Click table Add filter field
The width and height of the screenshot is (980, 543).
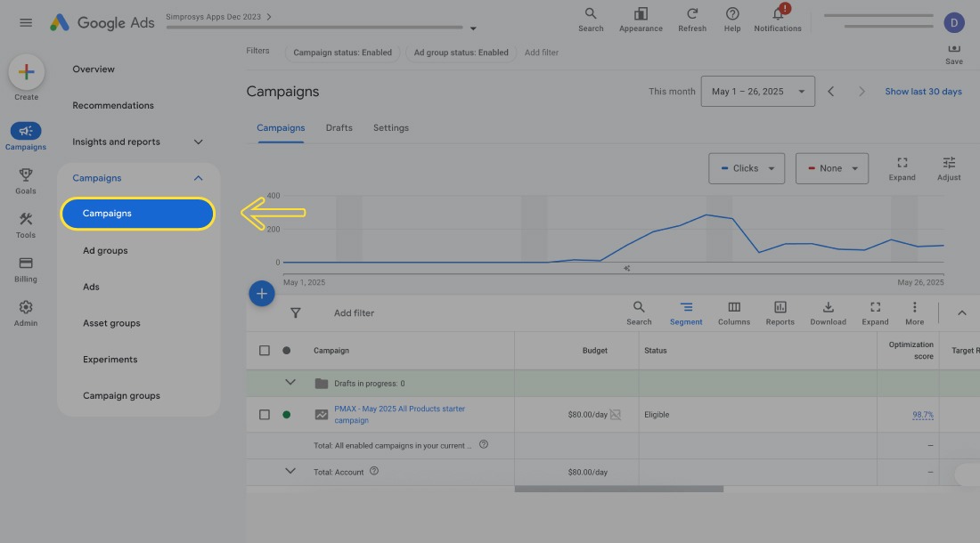[x=354, y=312]
